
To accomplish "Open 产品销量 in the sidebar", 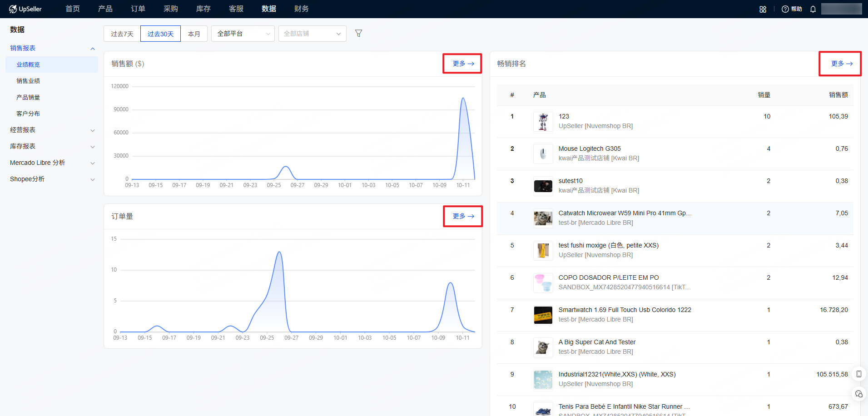I will click(x=28, y=97).
